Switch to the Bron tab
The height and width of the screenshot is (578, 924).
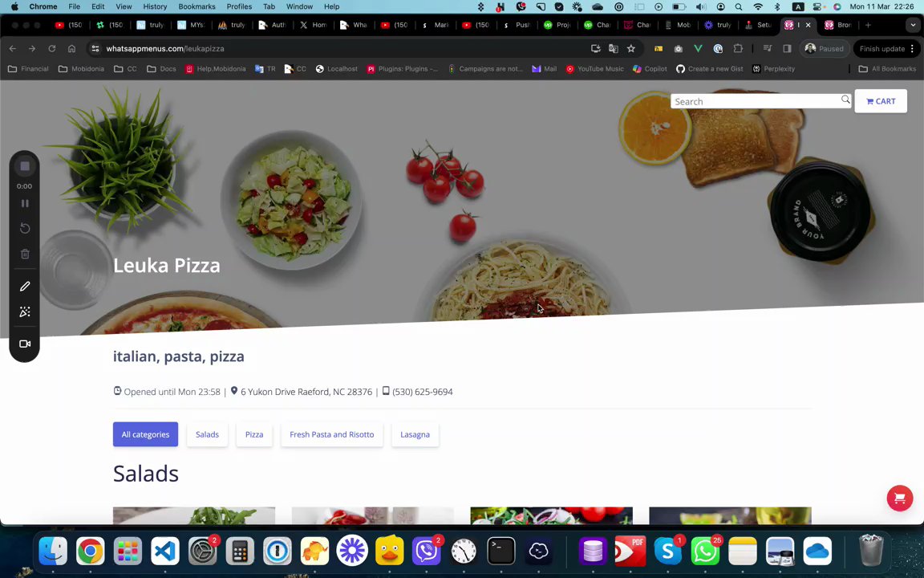pos(839,25)
